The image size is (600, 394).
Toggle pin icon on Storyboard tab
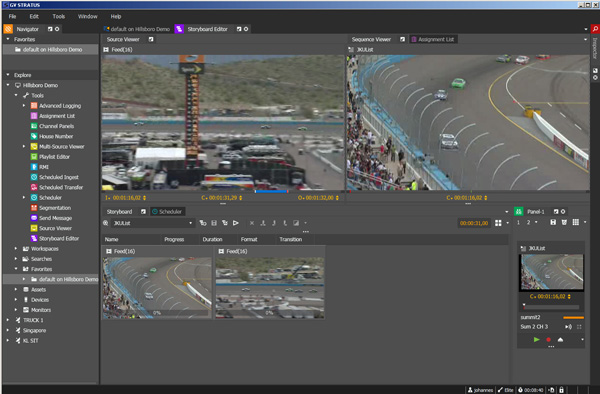(x=143, y=211)
